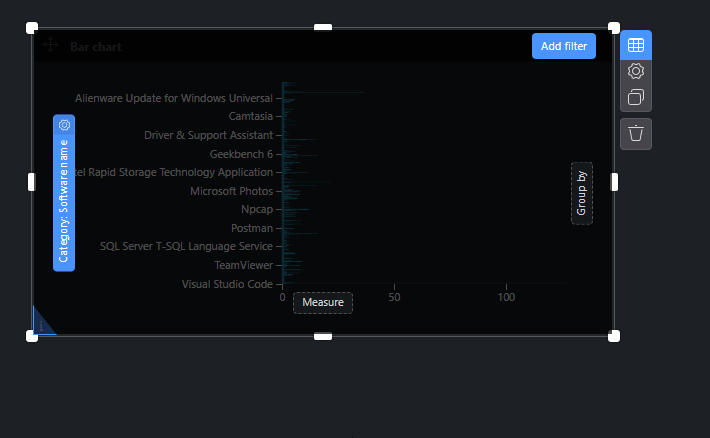710x438 pixels.
Task: Click the TeamViewer axis label
Action: (x=244, y=265)
